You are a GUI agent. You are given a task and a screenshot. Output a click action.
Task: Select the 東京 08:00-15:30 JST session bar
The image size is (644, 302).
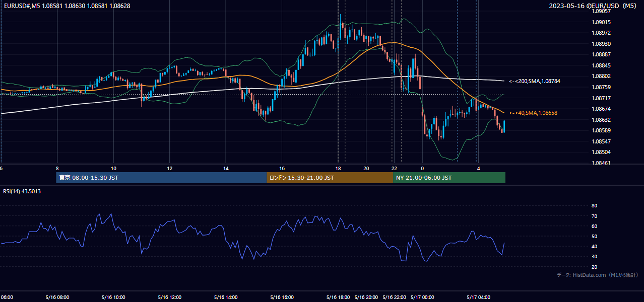click(161, 178)
